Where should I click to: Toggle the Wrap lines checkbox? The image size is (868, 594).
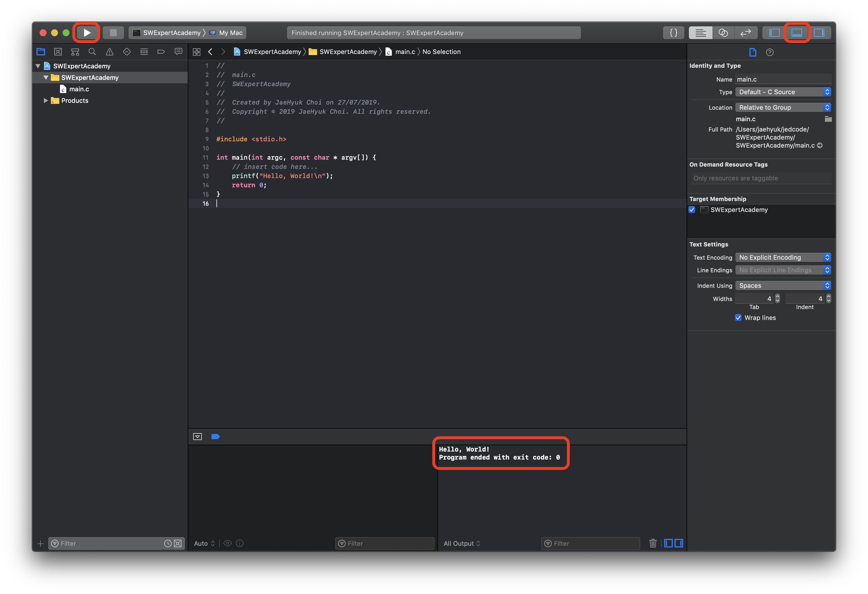738,318
